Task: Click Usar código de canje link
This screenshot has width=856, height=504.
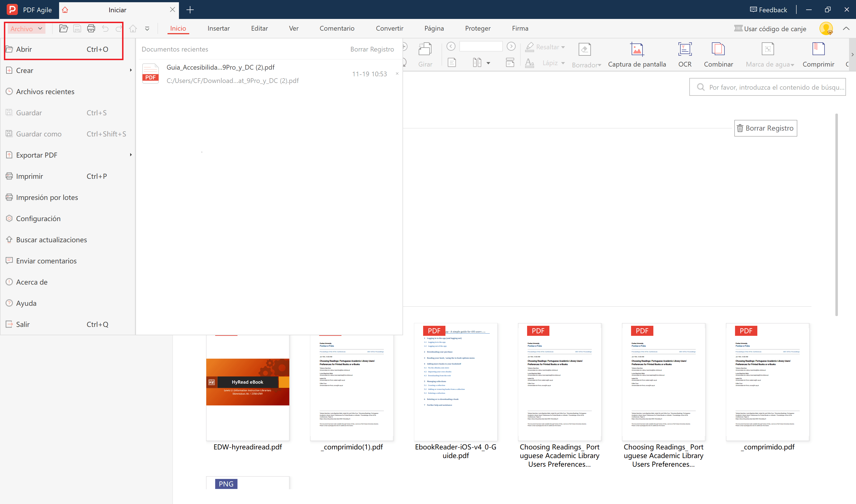Action: point(775,29)
